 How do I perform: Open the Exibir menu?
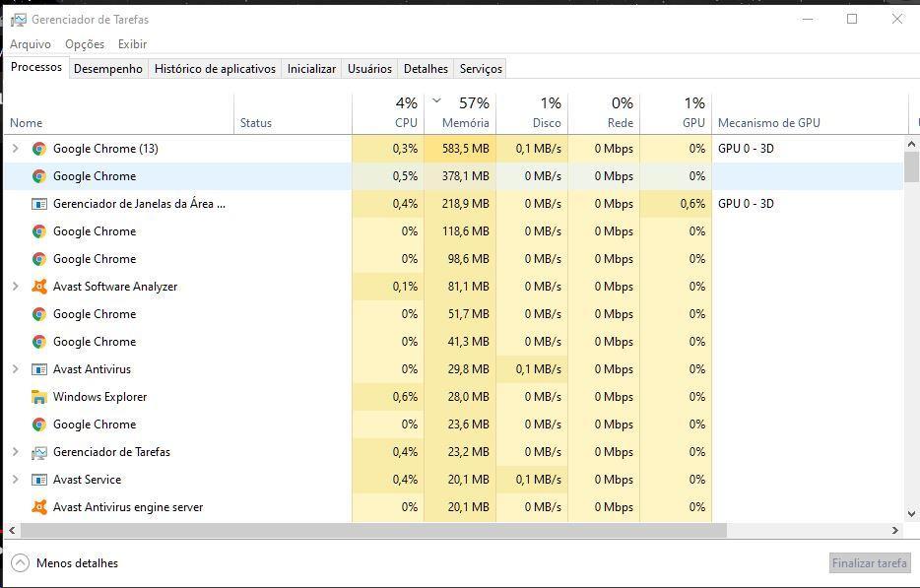pos(132,44)
